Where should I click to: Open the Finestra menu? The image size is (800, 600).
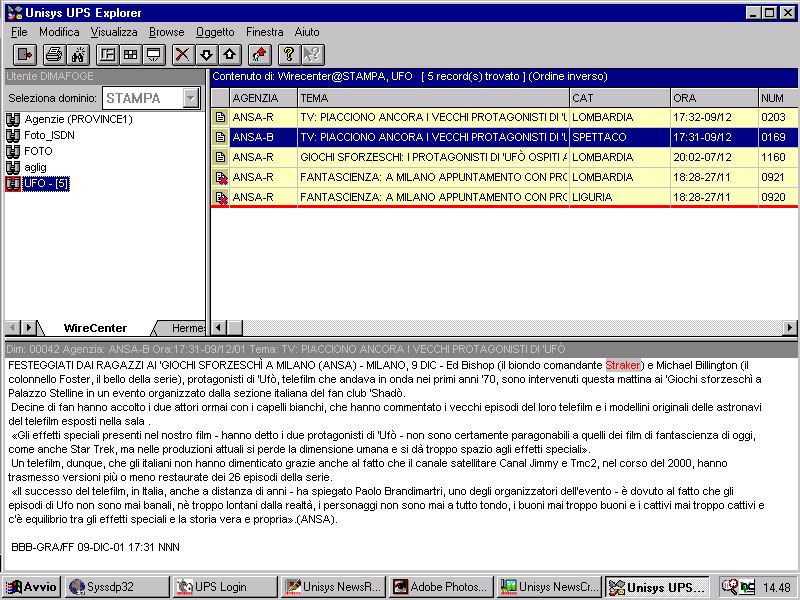[264, 32]
